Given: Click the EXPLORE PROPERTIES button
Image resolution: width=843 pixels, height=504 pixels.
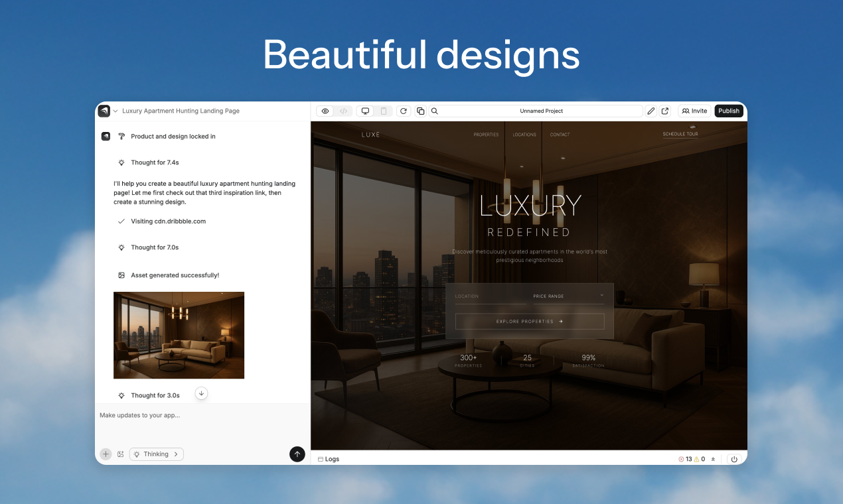Looking at the screenshot, I should 530,322.
